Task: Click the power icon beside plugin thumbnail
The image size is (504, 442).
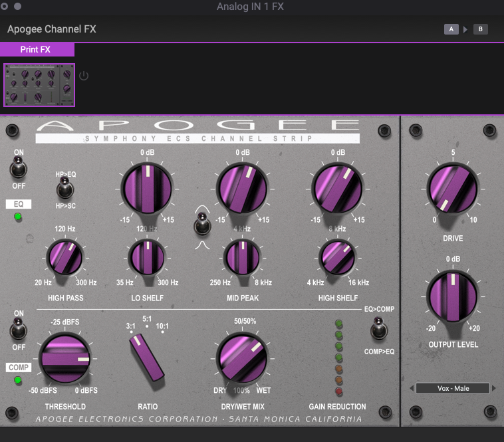Action: pyautogui.click(x=84, y=76)
